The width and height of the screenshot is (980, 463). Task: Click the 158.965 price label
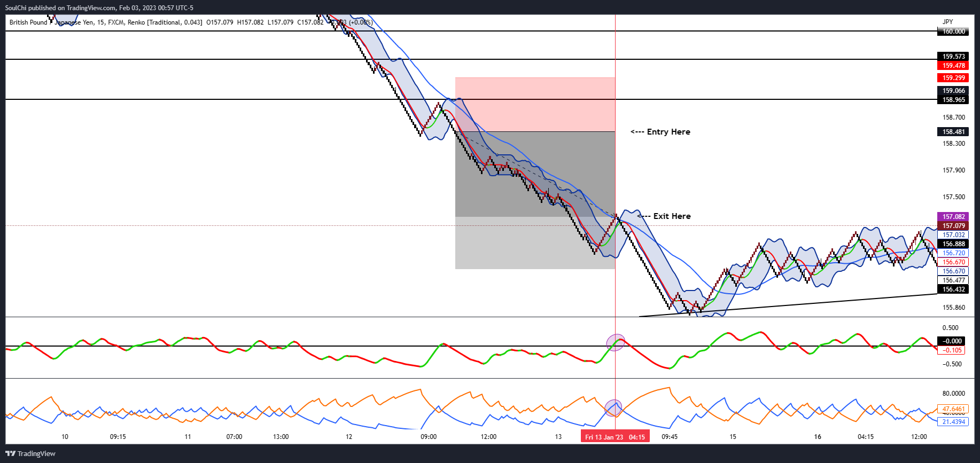[x=953, y=100]
